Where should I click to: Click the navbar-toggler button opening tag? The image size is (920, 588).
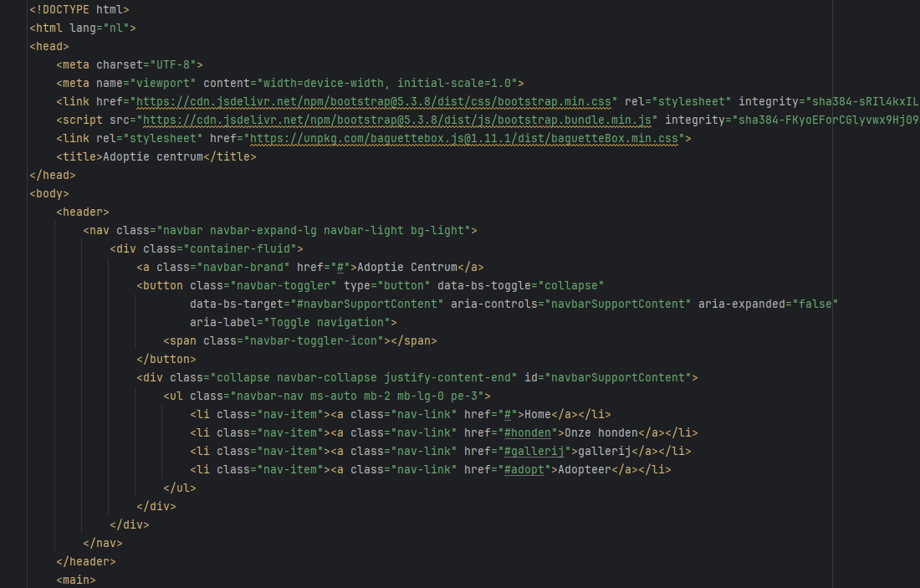(371, 286)
